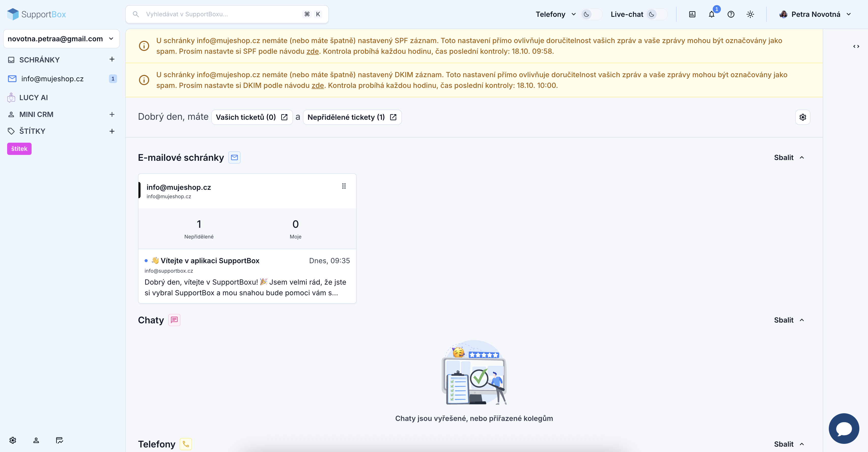This screenshot has width=868, height=452.
Task: Toggle Telefony availability switch
Action: (592, 14)
